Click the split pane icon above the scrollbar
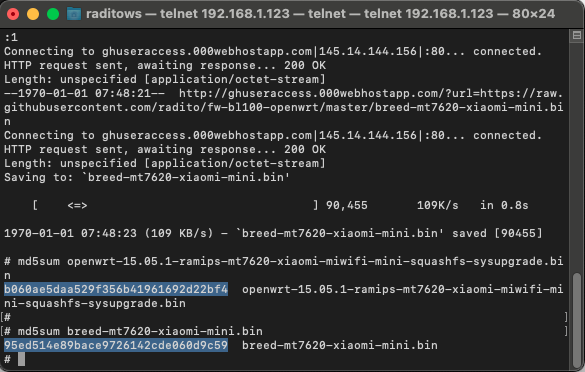The height and width of the screenshot is (372, 585). pos(577,35)
